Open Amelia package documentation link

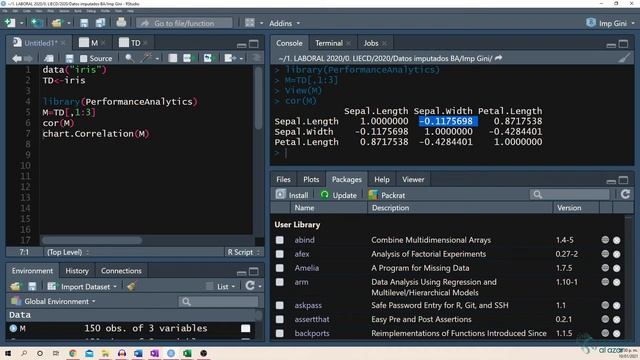[307, 268]
